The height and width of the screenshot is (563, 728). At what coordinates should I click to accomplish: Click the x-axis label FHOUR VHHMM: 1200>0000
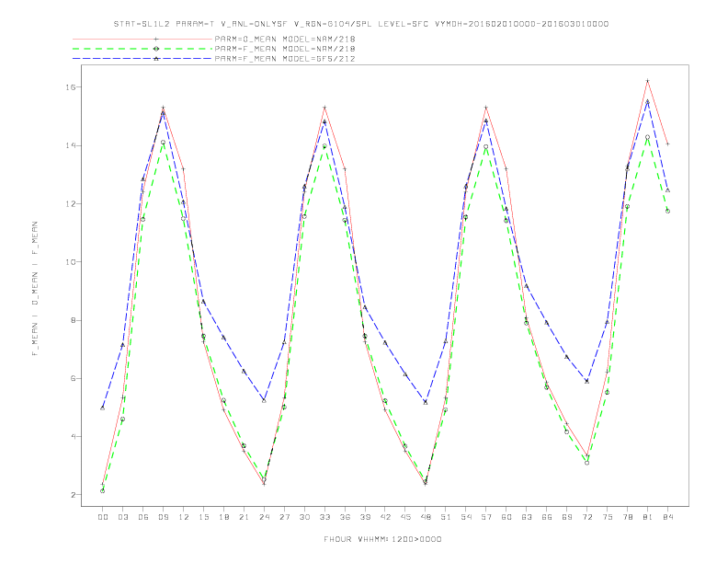382,539
